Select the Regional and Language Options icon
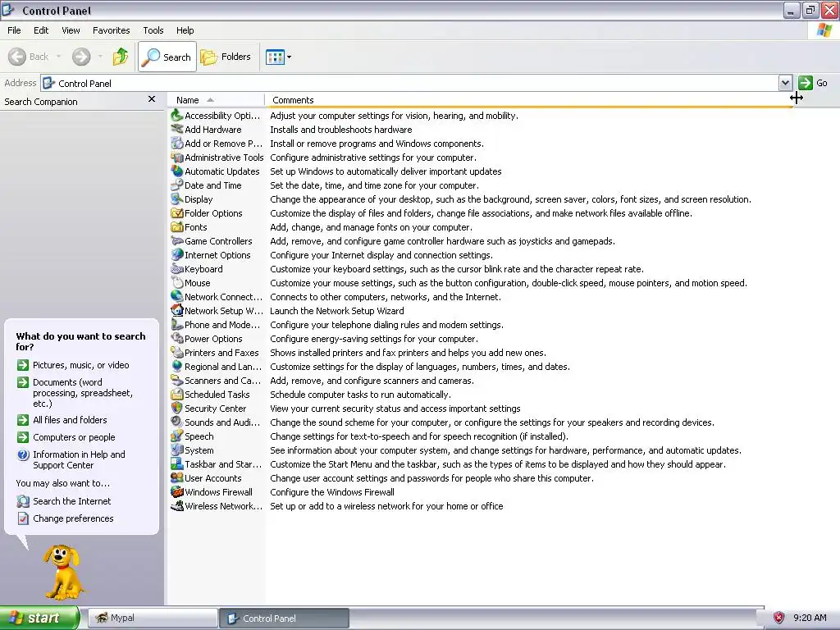The height and width of the screenshot is (630, 840). coord(177,366)
